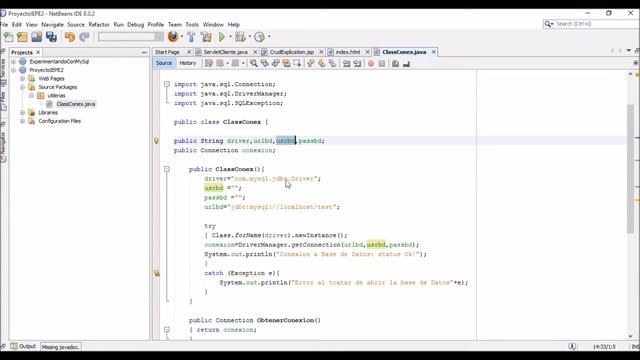
Task: Click the Save All toolbar icon
Action: coord(51,37)
